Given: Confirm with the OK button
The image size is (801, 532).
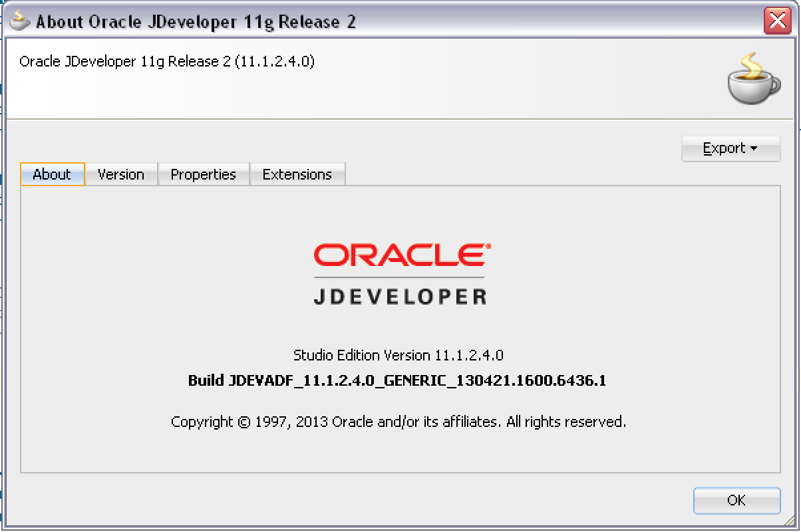Looking at the screenshot, I should click(736, 500).
